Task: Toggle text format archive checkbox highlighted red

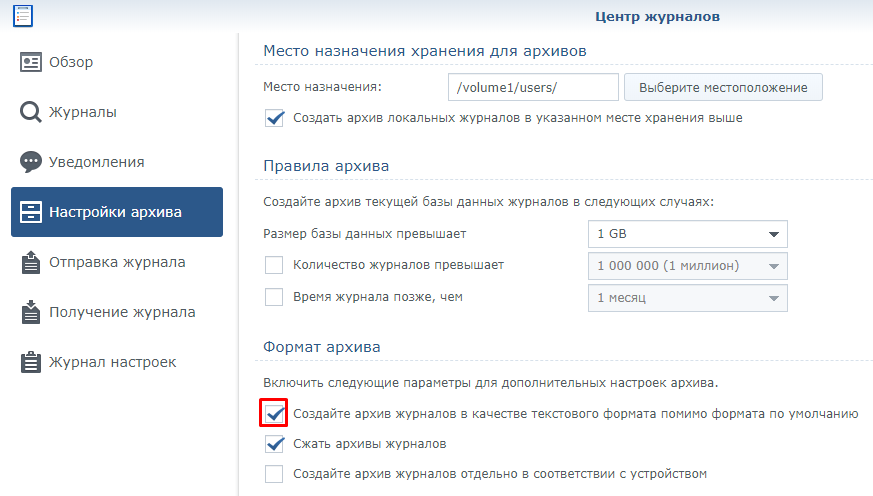Action: 274,413
